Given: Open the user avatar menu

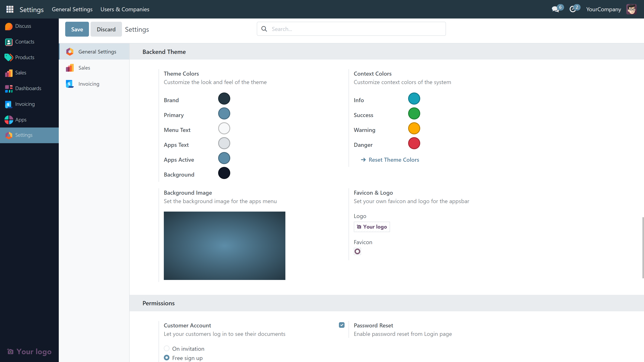Looking at the screenshot, I should coord(631,9).
